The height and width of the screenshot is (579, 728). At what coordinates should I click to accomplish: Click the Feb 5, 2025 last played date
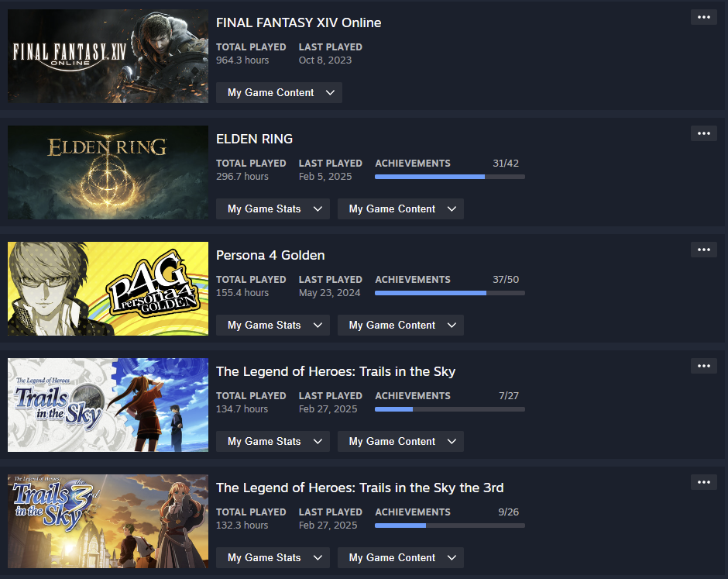(325, 176)
